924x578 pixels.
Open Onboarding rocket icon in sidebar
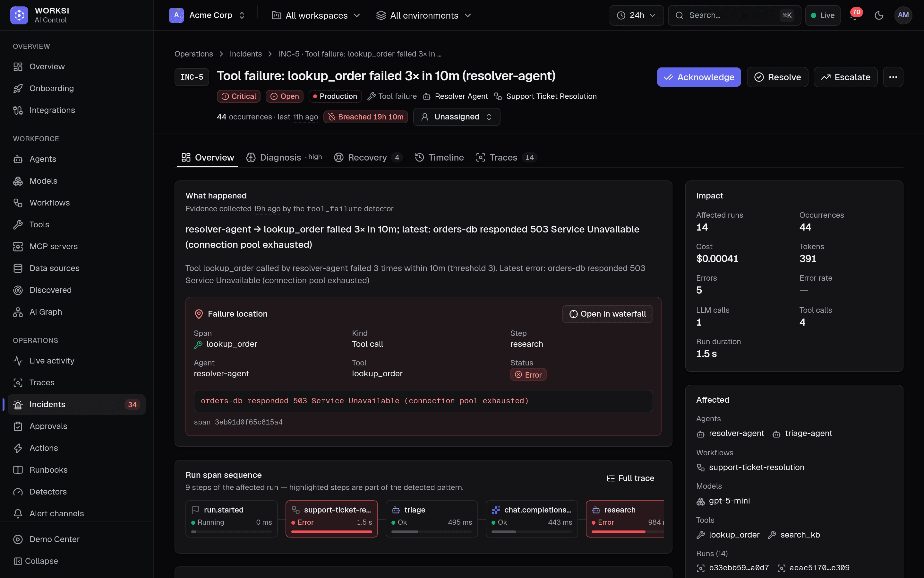18,88
